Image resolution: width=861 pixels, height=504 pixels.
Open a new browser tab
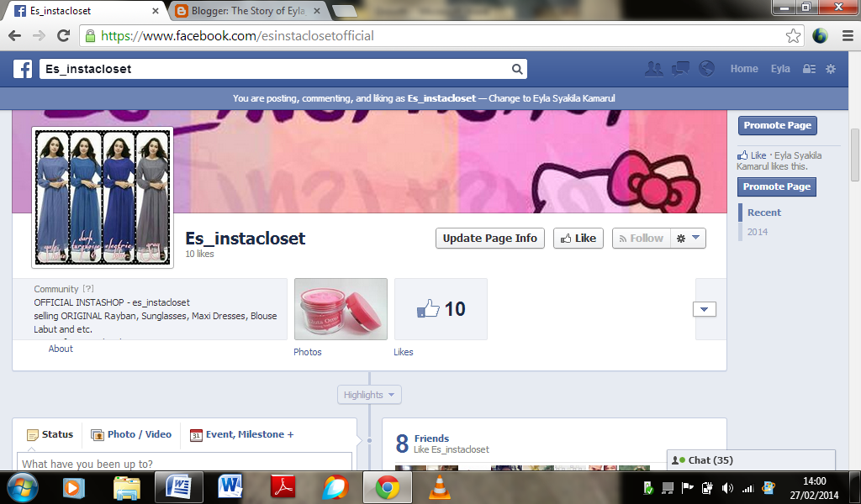coord(344,11)
